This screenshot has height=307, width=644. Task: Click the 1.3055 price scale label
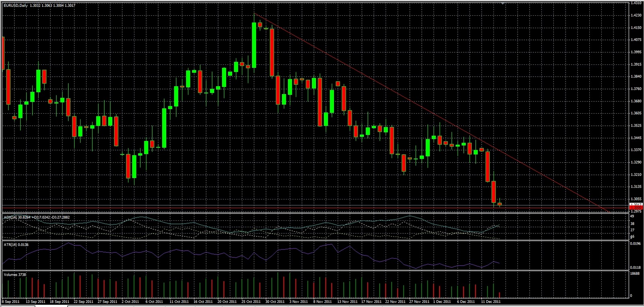[636, 199]
